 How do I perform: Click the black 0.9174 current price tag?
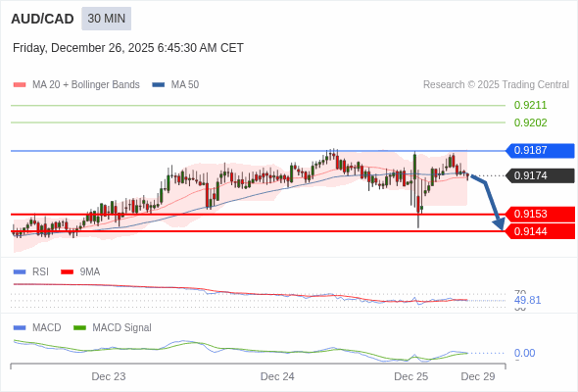(540, 175)
